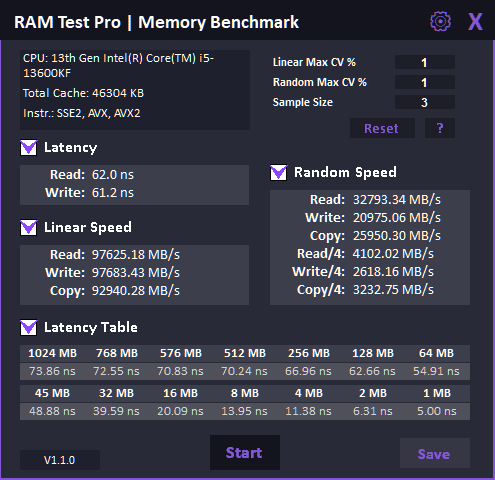Open help with the question mark button
This screenshot has height=480, width=495.
440,128
